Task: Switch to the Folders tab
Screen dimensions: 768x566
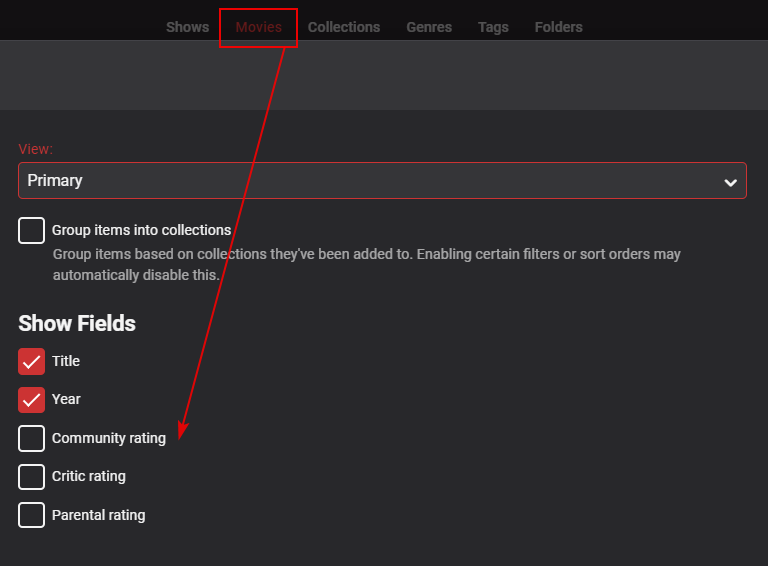Action: pos(558,27)
